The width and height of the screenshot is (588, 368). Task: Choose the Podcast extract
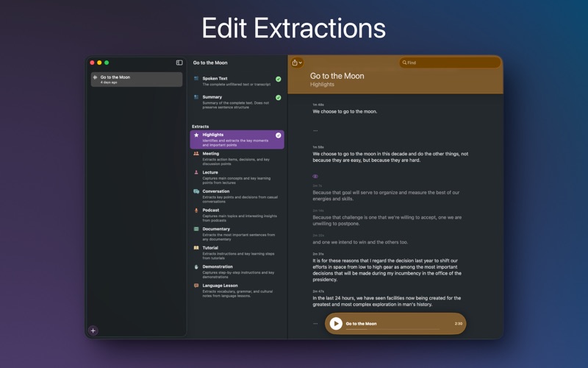click(x=237, y=215)
